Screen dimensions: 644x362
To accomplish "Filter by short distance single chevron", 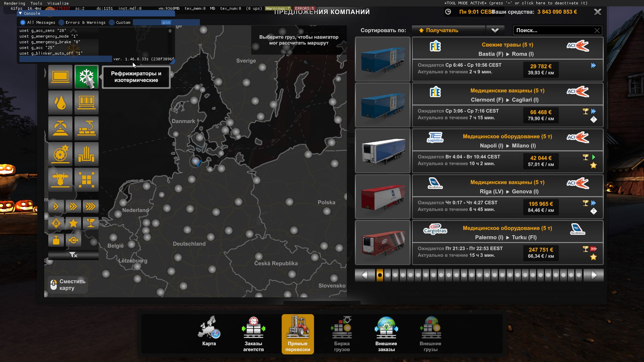I will pos(56,206).
